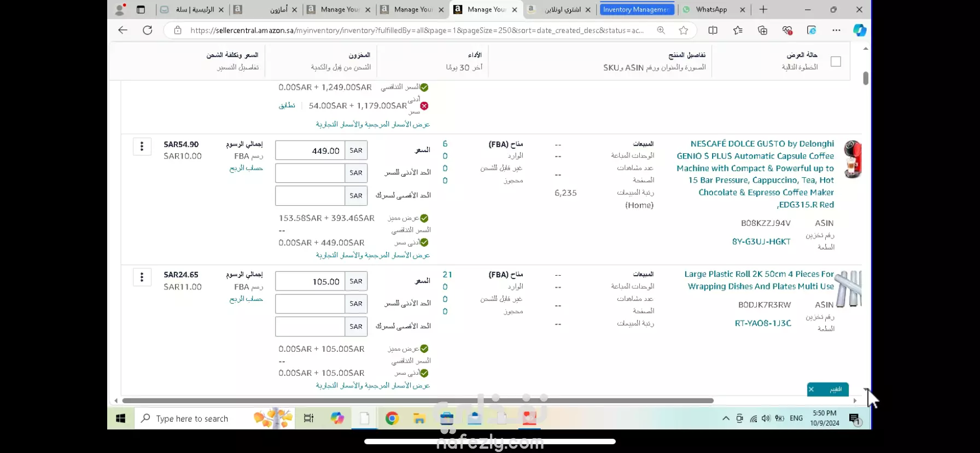Open Google Chrome from the taskbar

(392, 419)
